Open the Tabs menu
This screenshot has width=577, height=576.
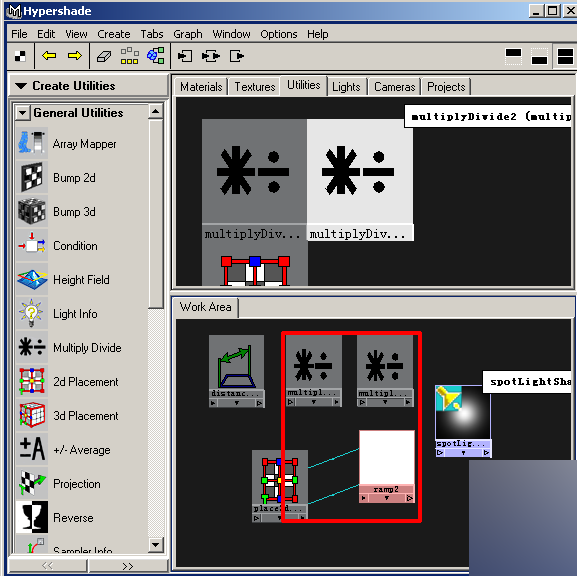click(x=152, y=34)
